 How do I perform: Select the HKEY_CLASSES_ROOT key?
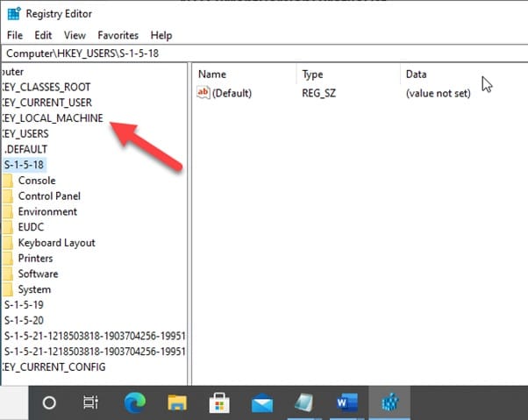pos(46,87)
